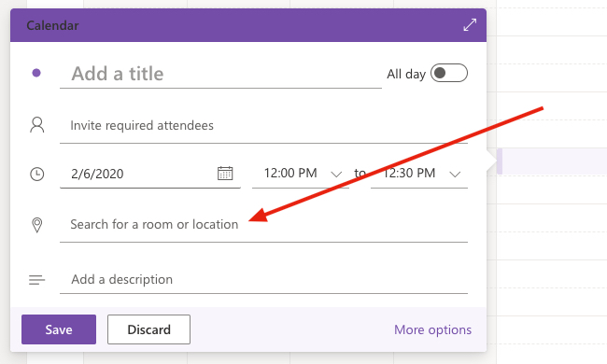Focus the Add a title field

pos(220,74)
